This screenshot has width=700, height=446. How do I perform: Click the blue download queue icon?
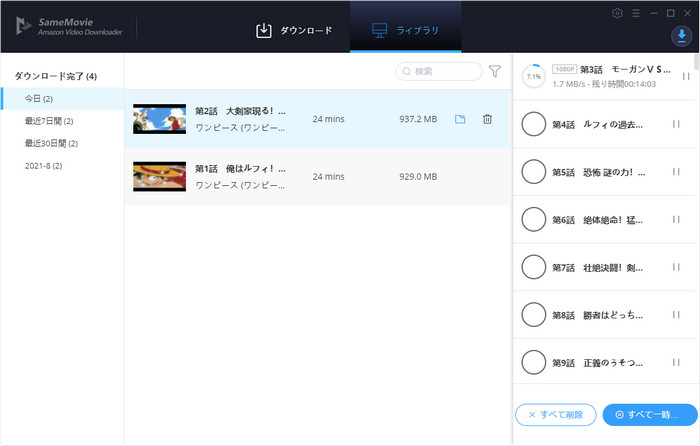pyautogui.click(x=682, y=36)
